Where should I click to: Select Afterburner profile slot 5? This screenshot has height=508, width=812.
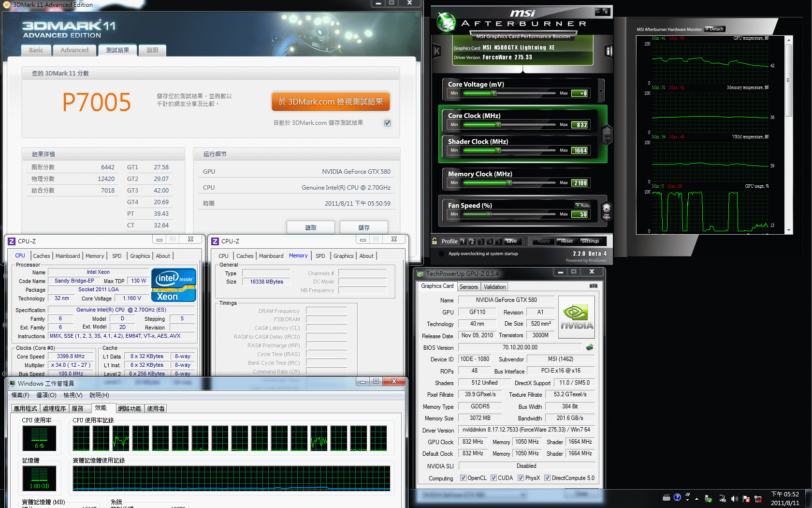(498, 241)
